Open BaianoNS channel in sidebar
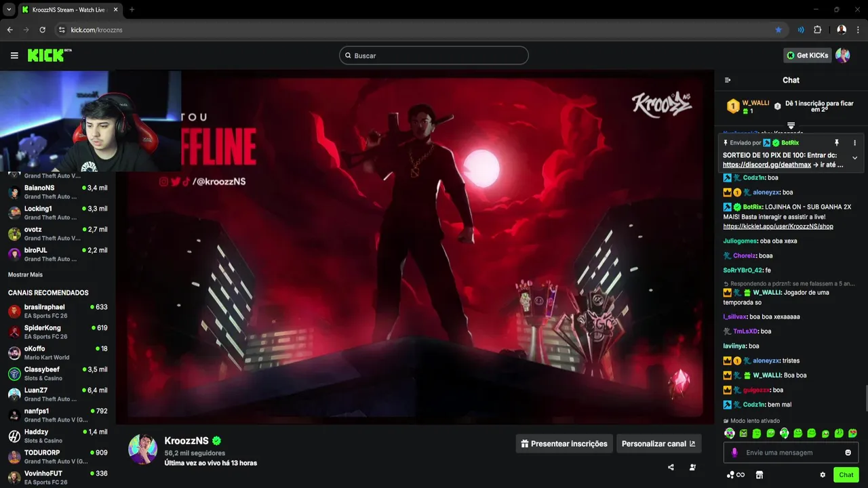The height and width of the screenshot is (488, 868). tap(58, 192)
